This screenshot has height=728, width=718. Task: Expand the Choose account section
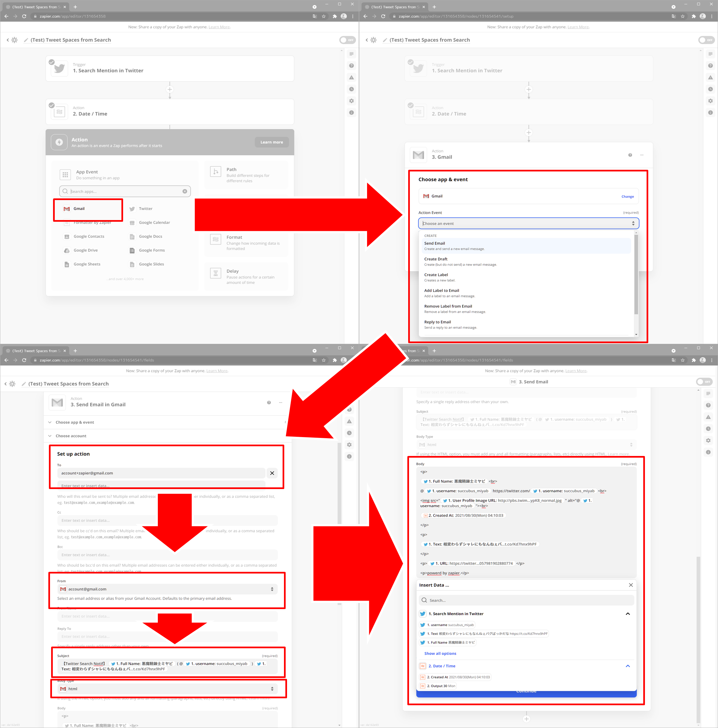pos(71,436)
